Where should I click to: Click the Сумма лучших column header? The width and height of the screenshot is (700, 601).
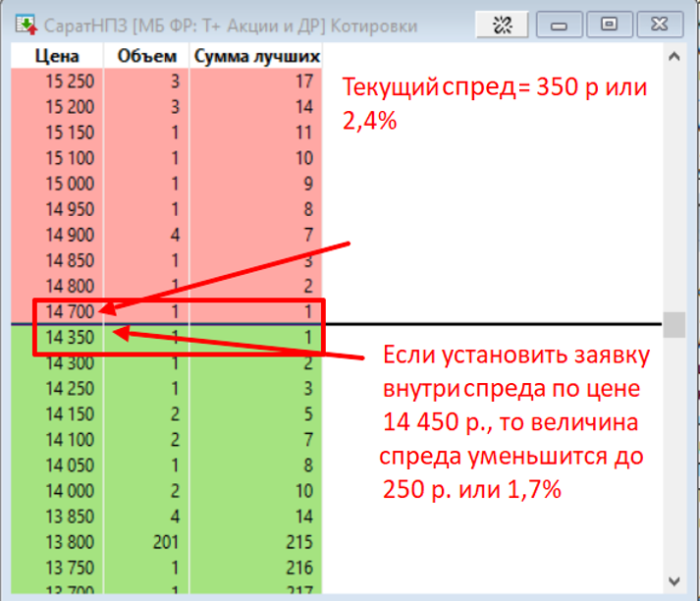[256, 57]
